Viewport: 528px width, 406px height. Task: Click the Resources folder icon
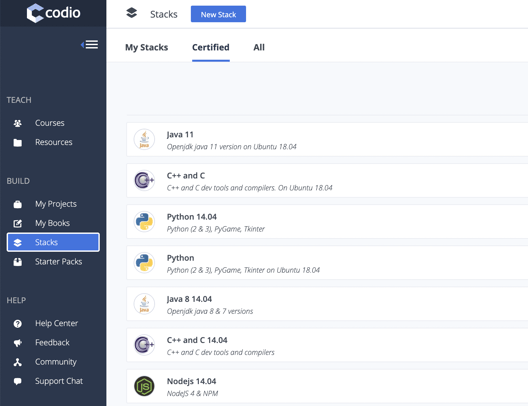(18, 143)
